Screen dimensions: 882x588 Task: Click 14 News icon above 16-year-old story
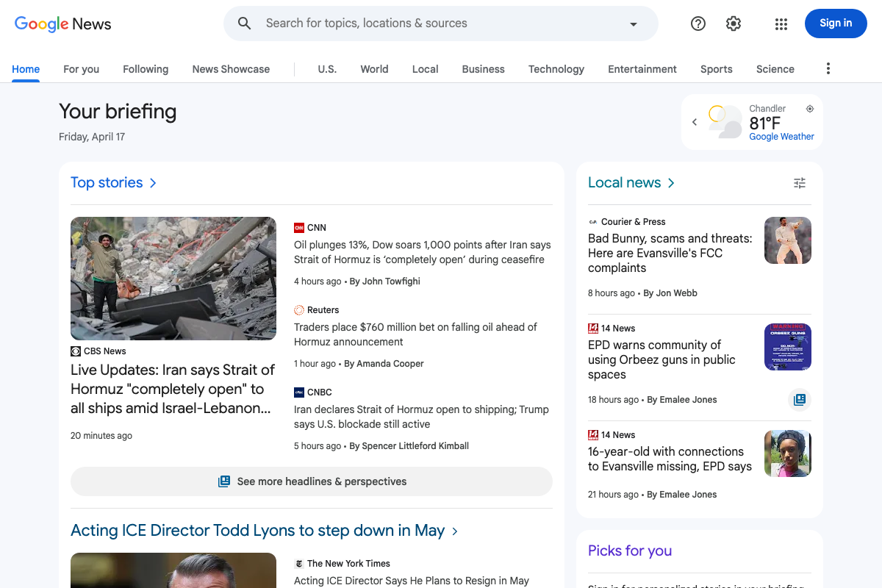[x=593, y=435]
